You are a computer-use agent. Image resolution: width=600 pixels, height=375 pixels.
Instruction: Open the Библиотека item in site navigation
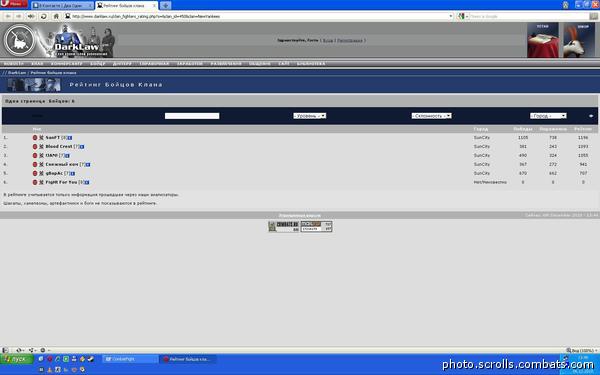point(311,64)
